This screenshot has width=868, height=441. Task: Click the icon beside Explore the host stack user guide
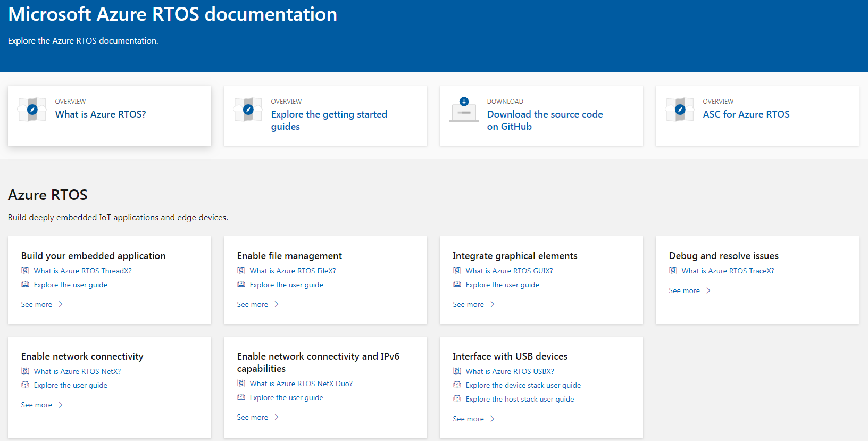pos(457,398)
